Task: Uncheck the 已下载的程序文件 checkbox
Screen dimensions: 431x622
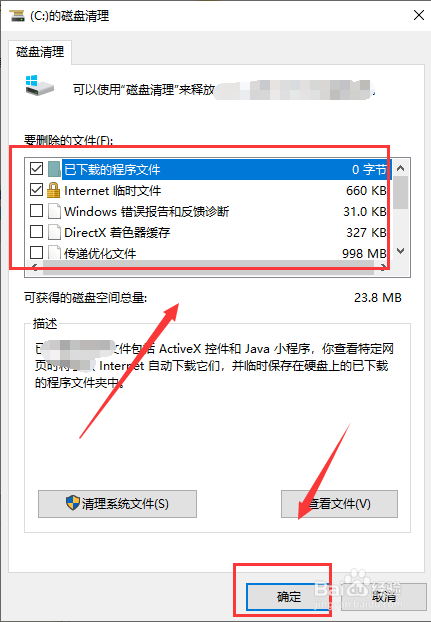Action: tap(36, 169)
